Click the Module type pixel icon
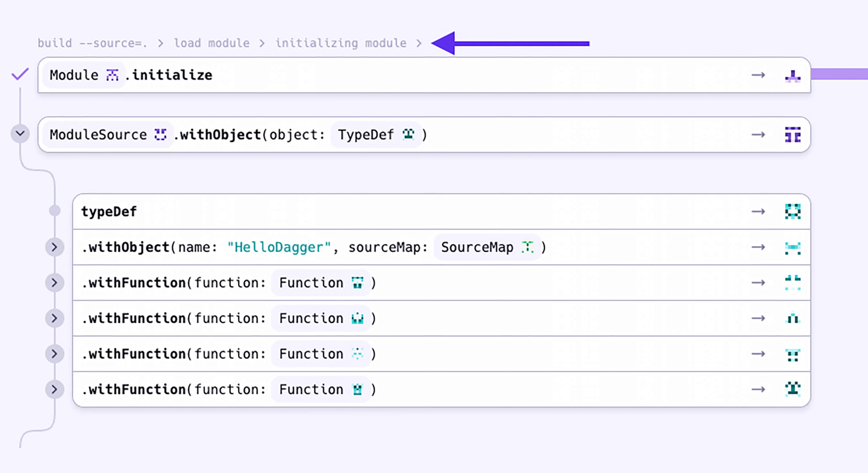This screenshot has height=473, width=868. (x=112, y=75)
